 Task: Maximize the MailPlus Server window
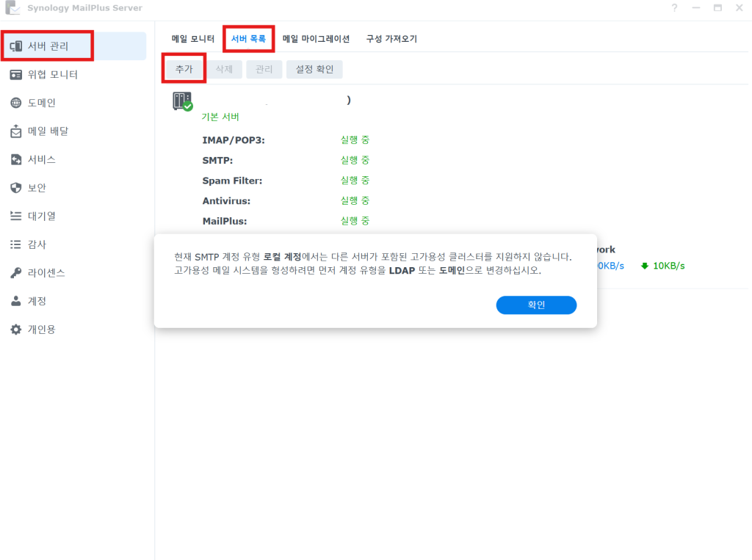coord(717,7)
